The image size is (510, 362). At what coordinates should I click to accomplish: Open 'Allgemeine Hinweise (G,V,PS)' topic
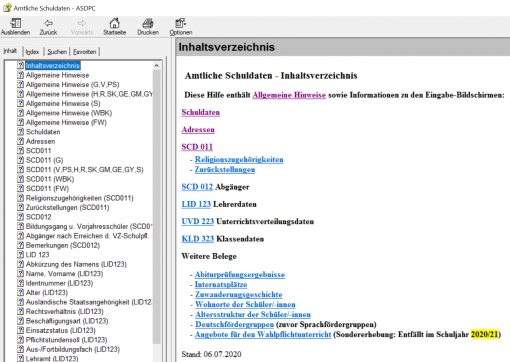click(72, 84)
